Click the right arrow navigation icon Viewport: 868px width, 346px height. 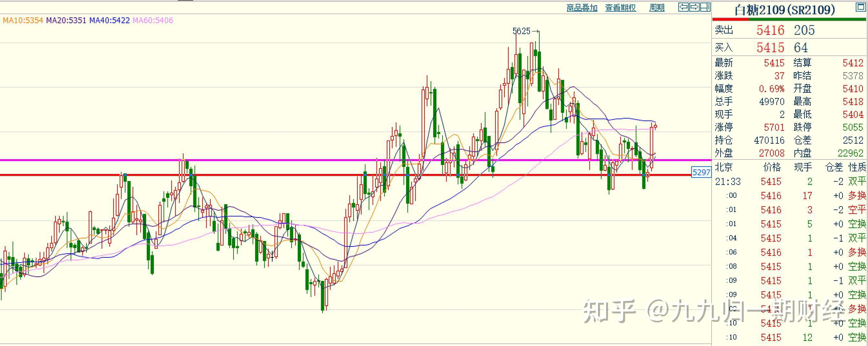click(694, 7)
